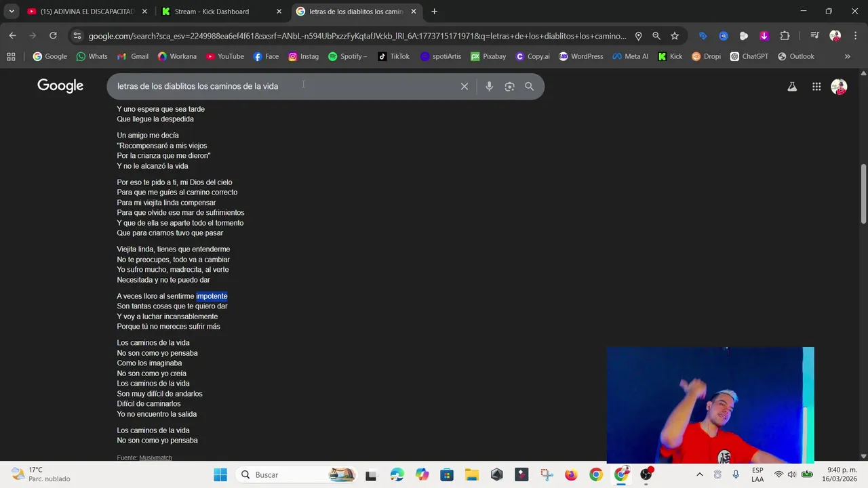Show the hidden bookmarks overflow chevron
The image size is (868, 488).
click(847, 56)
